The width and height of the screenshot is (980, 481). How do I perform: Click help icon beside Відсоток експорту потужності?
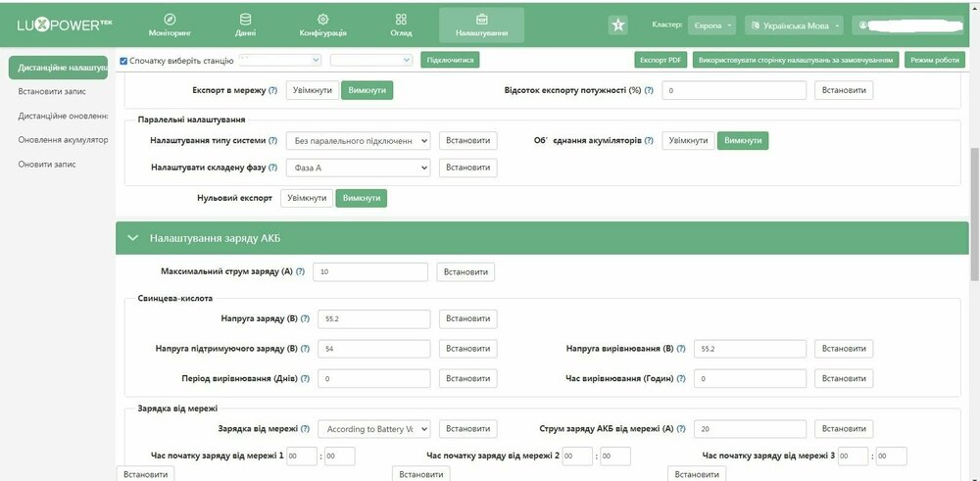(x=649, y=90)
